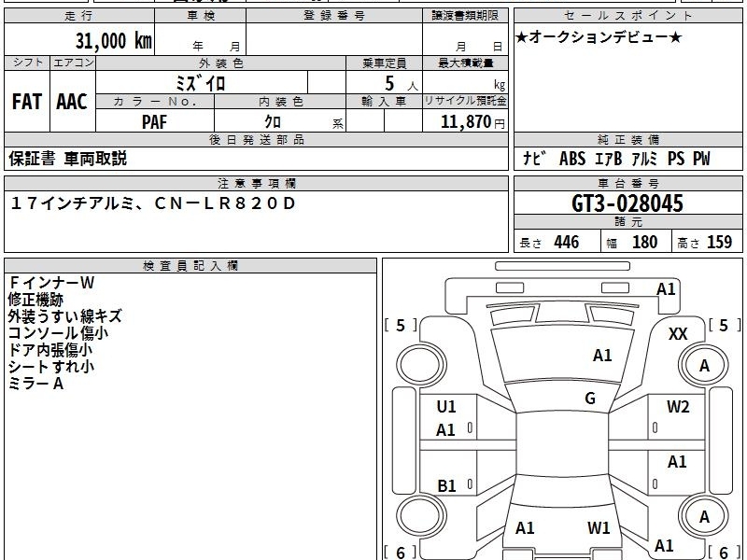Select the inspector note ドア内張傷小
The width and height of the screenshot is (747, 560).
pyautogui.click(x=50, y=349)
